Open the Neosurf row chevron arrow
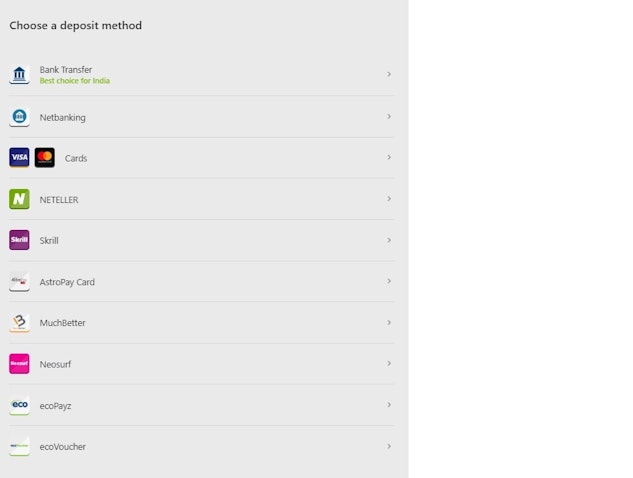This screenshot has width=633, height=478. [388, 364]
